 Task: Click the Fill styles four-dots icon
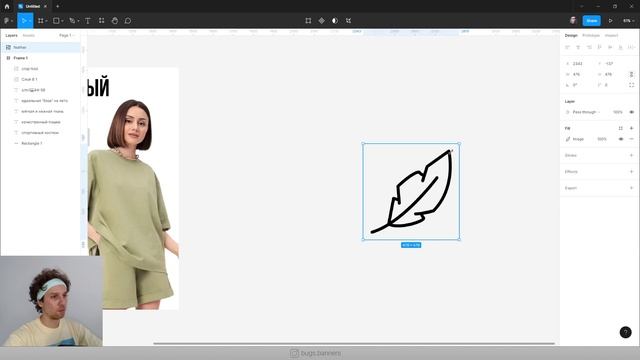pos(620,128)
